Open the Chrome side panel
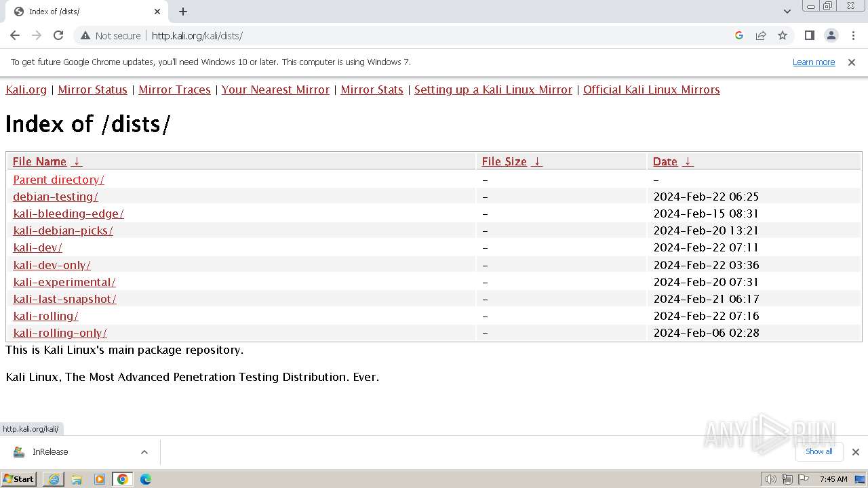The image size is (868, 488). tap(809, 35)
